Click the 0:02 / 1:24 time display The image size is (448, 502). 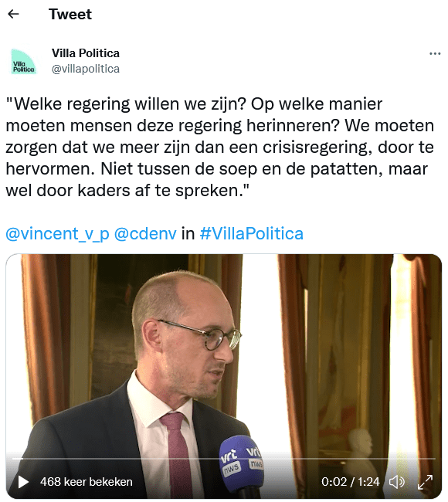351,482
